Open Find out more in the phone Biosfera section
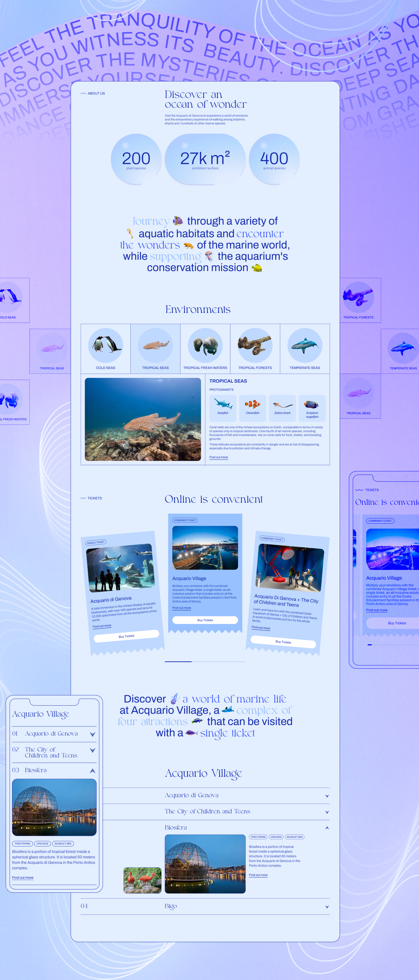This screenshot has height=980, width=419. click(x=23, y=878)
